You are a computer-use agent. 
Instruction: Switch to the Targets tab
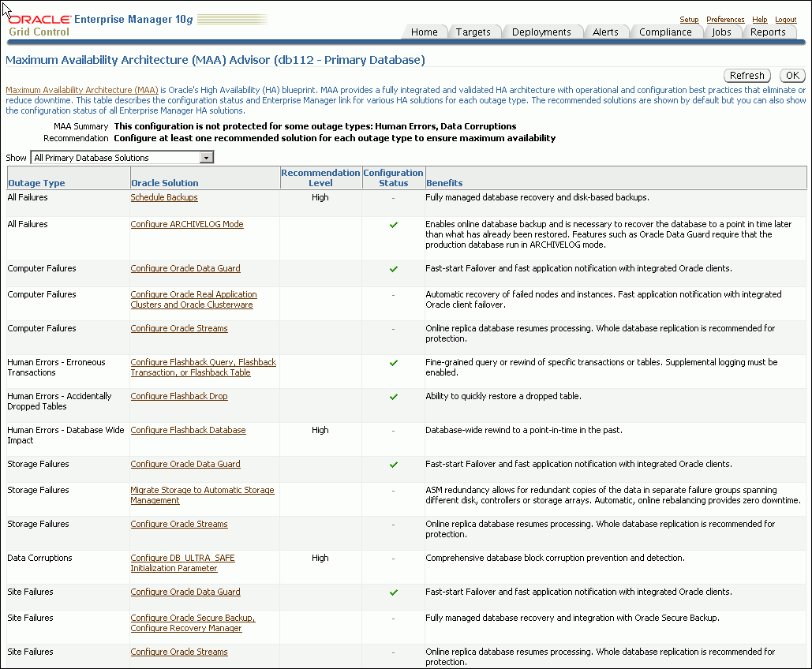coord(473,32)
